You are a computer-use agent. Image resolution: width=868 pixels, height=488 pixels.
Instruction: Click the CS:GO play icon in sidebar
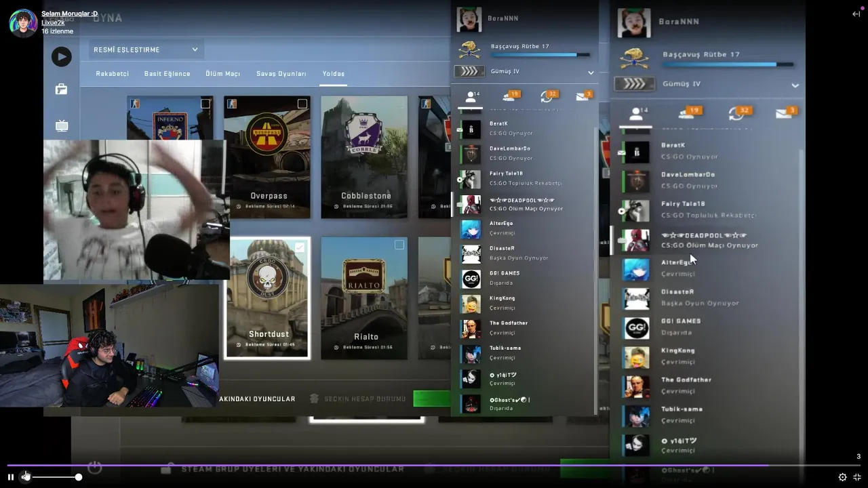pyautogui.click(x=61, y=57)
